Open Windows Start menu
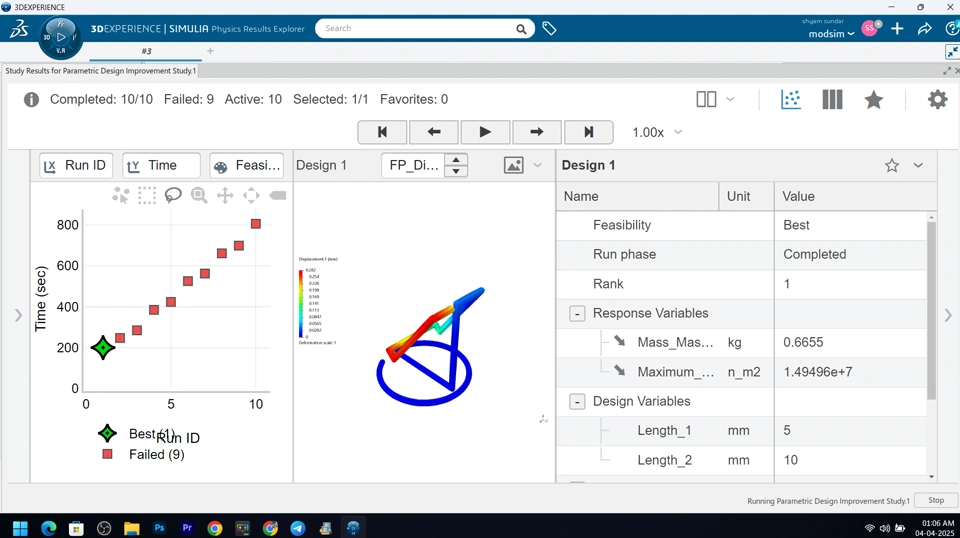Image resolution: width=960 pixels, height=538 pixels. click(20, 528)
